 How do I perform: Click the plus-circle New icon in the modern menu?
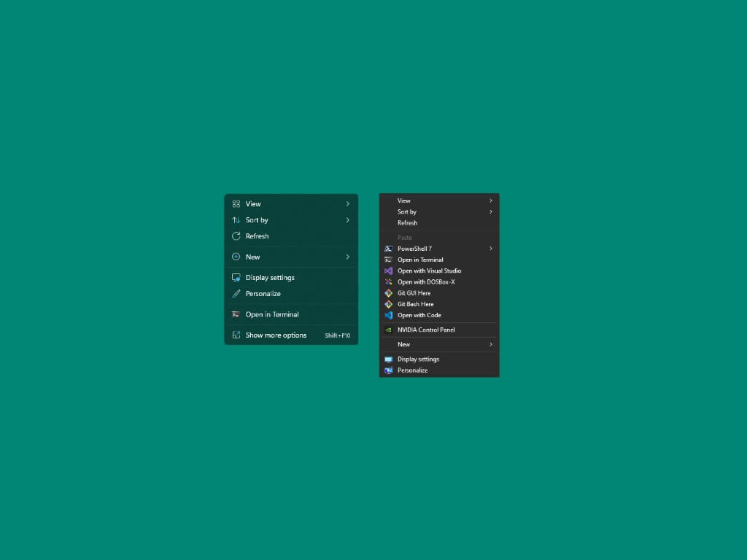pos(236,257)
